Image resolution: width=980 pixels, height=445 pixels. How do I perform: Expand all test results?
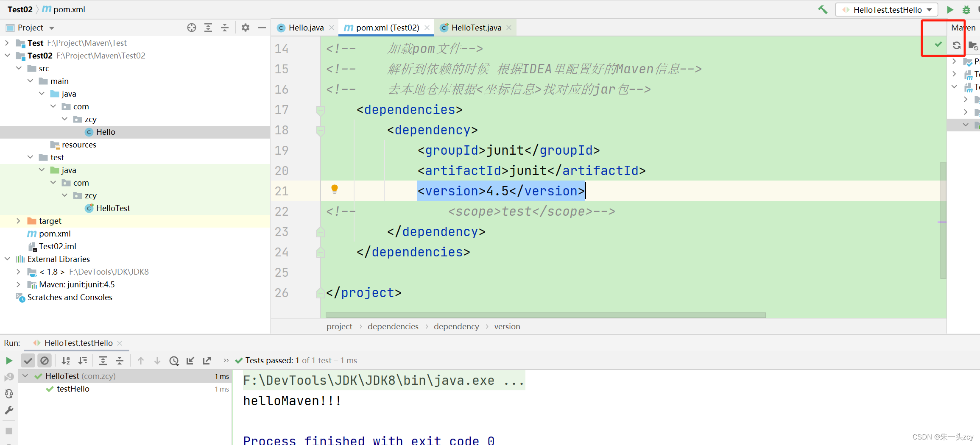point(103,361)
